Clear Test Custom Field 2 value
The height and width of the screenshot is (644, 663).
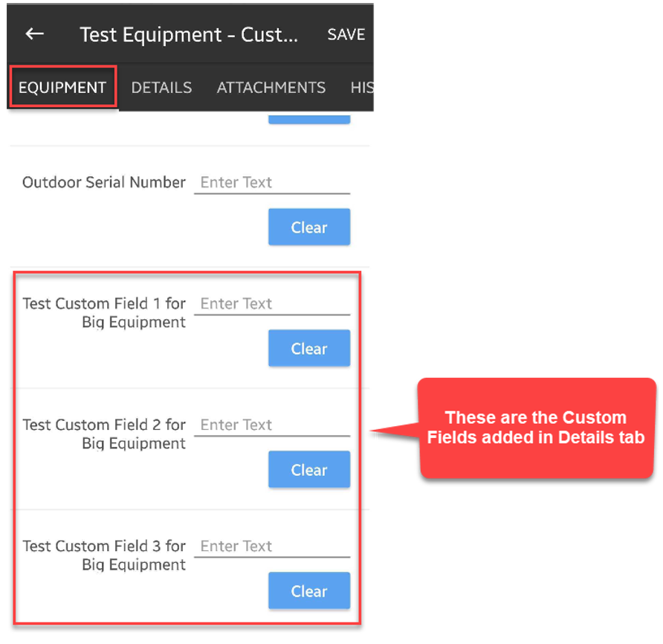(x=308, y=470)
